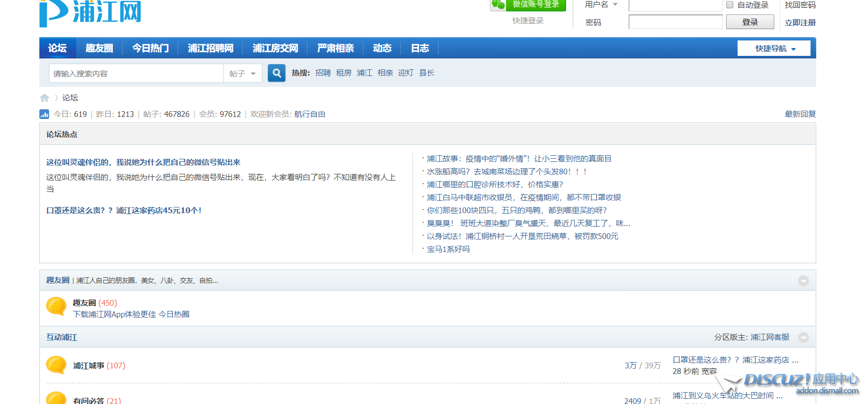Click the forum statistics bar chart icon
Screen dimensions: 868x404
45,114
